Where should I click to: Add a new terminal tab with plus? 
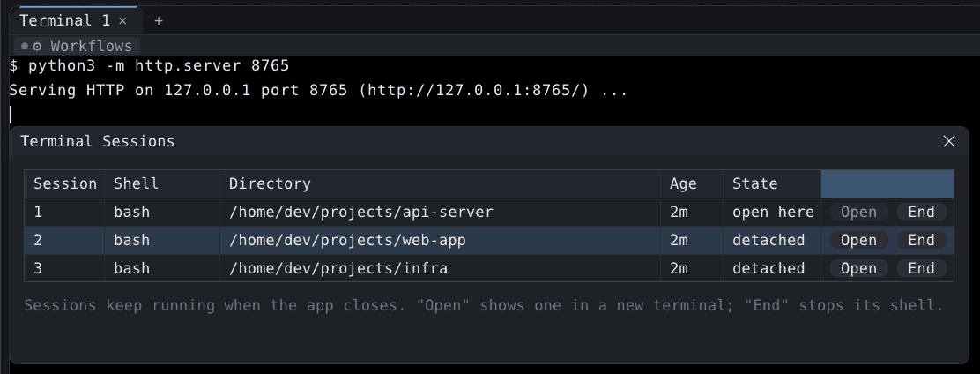159,20
